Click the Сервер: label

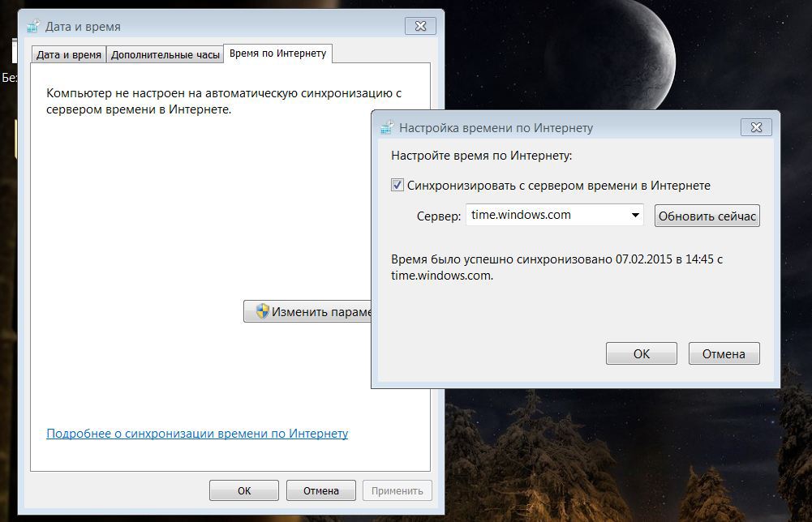[439, 216]
